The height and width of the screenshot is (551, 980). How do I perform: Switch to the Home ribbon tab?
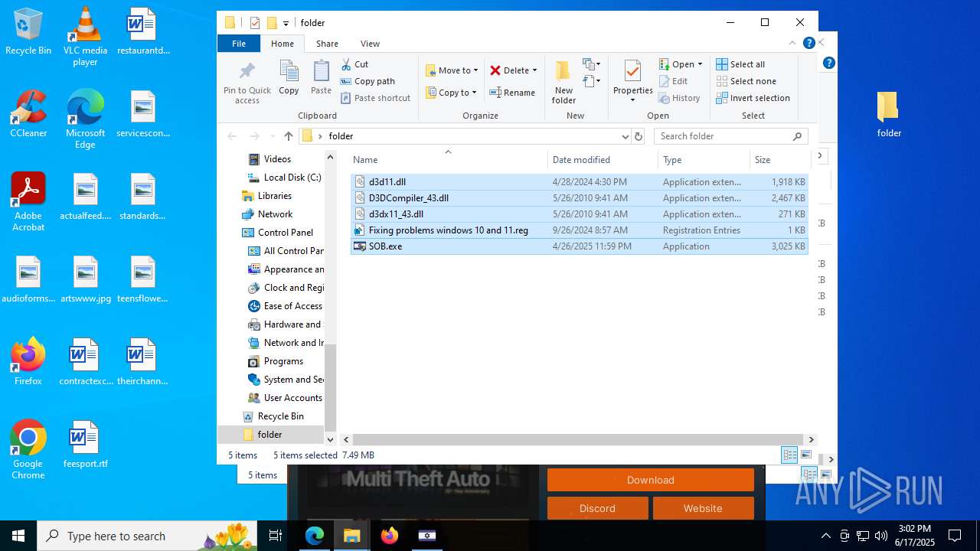(x=282, y=44)
